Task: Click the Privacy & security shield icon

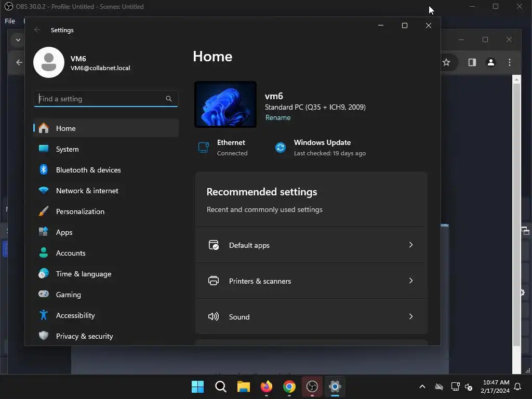Action: click(44, 336)
